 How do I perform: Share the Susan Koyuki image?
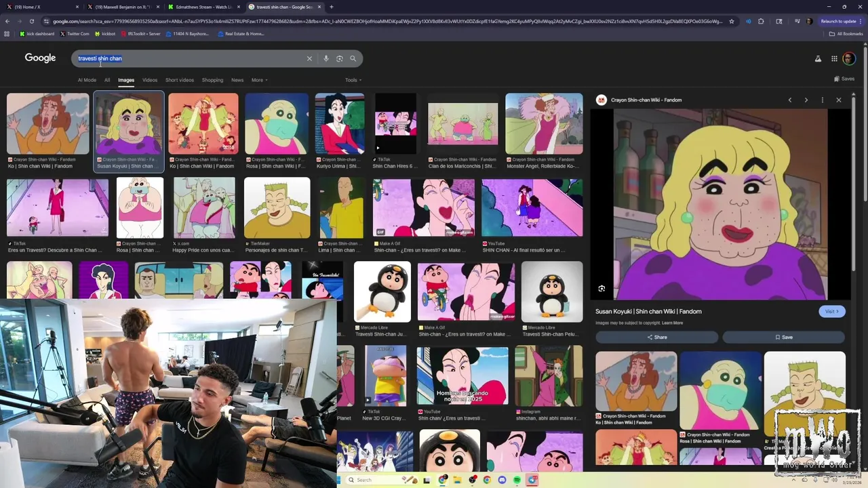656,337
